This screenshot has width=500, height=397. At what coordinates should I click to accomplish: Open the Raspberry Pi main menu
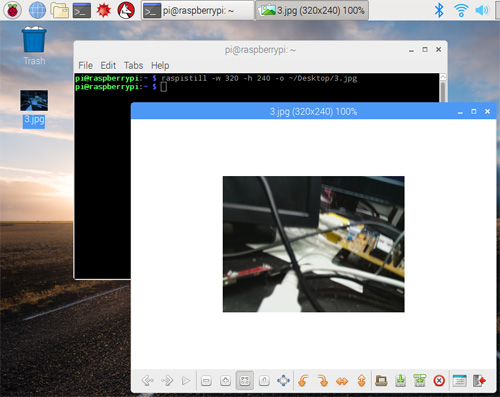click(13, 11)
